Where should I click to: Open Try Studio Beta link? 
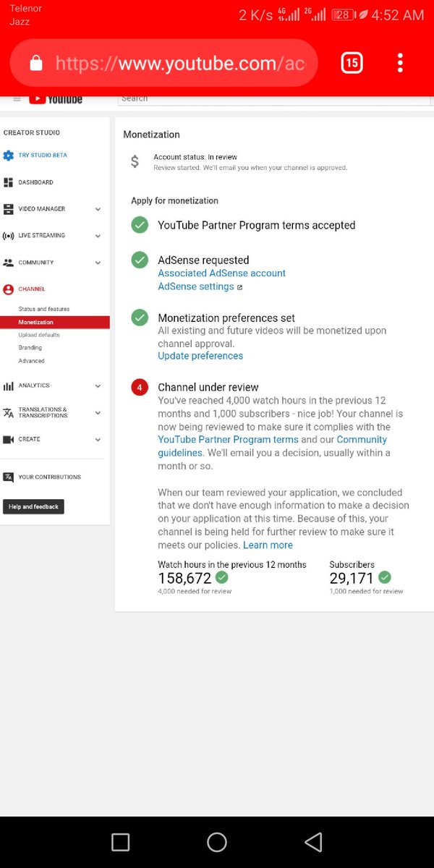pos(43,156)
